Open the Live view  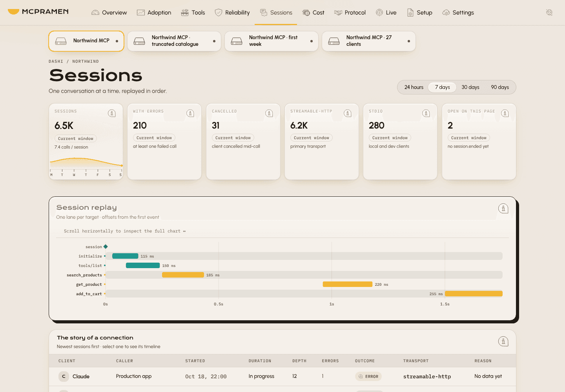pos(386,13)
